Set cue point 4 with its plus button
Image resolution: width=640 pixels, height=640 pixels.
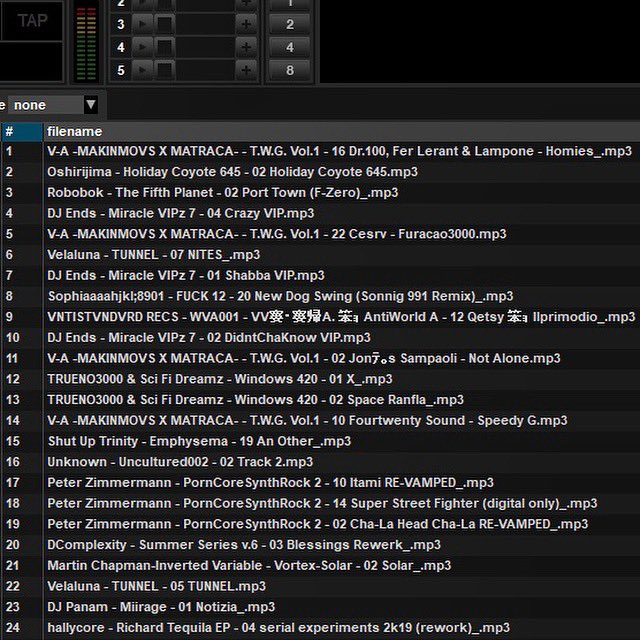[x=246, y=47]
